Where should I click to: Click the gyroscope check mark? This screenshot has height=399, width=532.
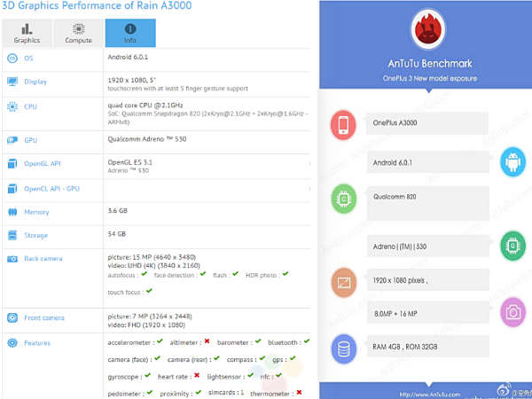click(147, 375)
